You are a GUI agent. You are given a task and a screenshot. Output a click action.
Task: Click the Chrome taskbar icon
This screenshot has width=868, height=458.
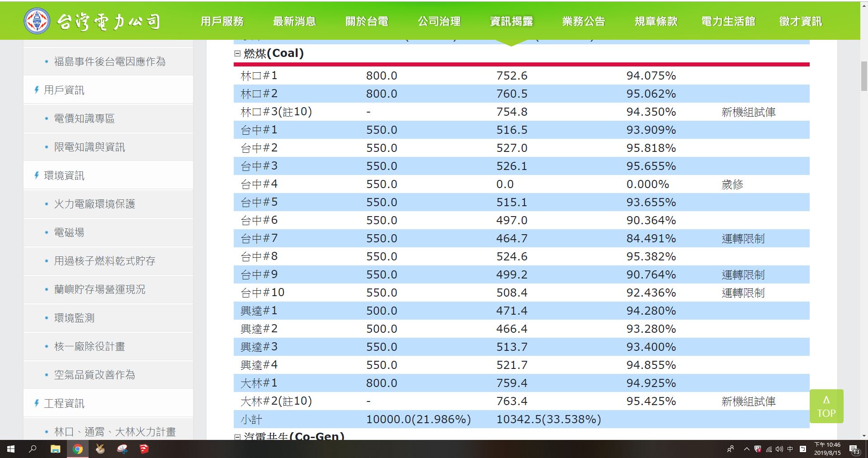pyautogui.click(x=78, y=449)
